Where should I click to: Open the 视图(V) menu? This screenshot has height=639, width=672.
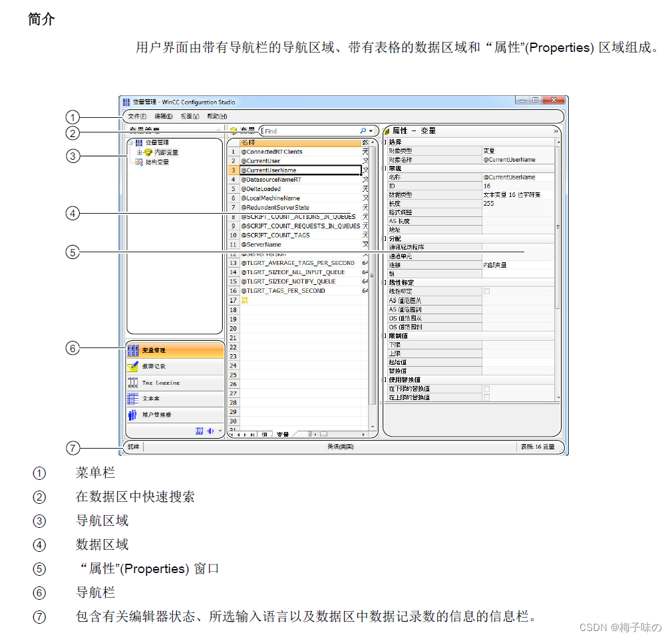coord(190,116)
